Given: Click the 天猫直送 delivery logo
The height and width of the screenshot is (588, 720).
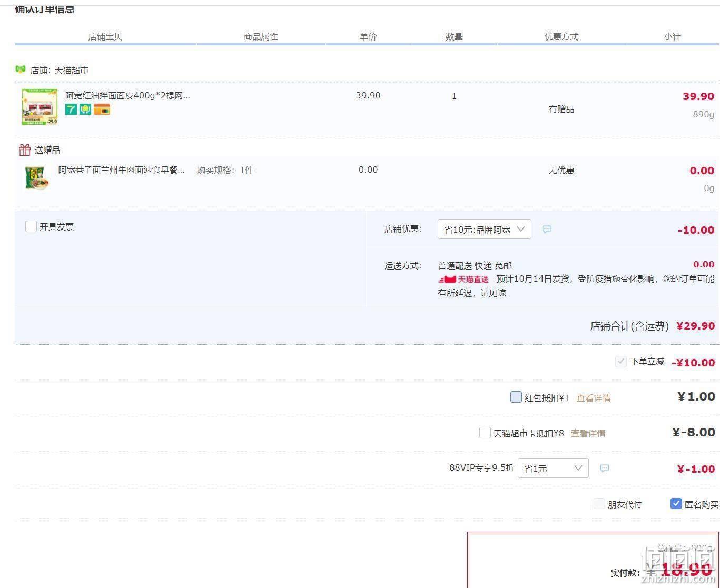Looking at the screenshot, I should click(x=463, y=280).
